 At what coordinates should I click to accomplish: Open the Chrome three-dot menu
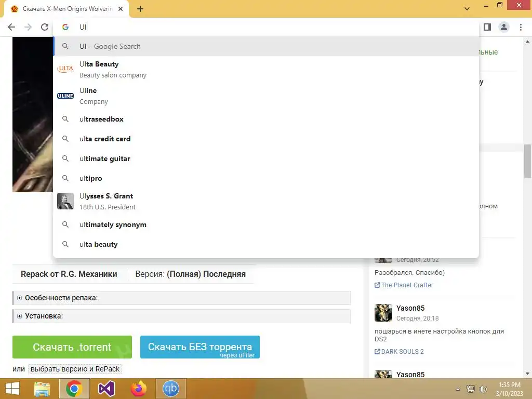point(521,27)
